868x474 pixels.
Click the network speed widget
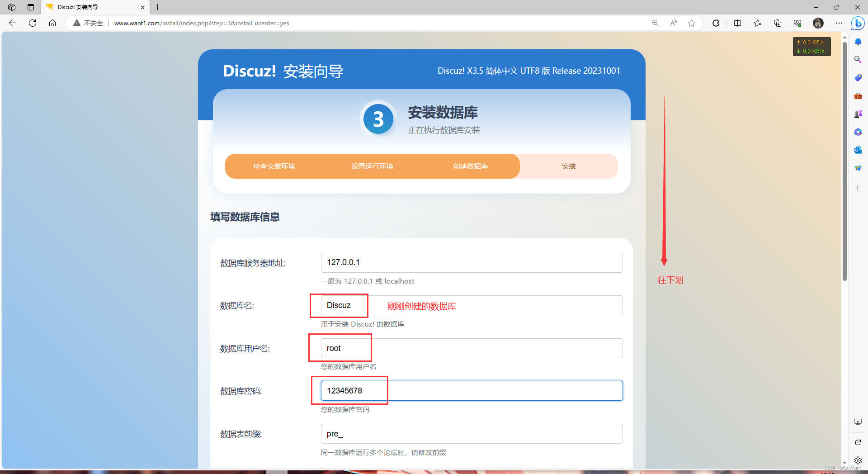(x=812, y=47)
